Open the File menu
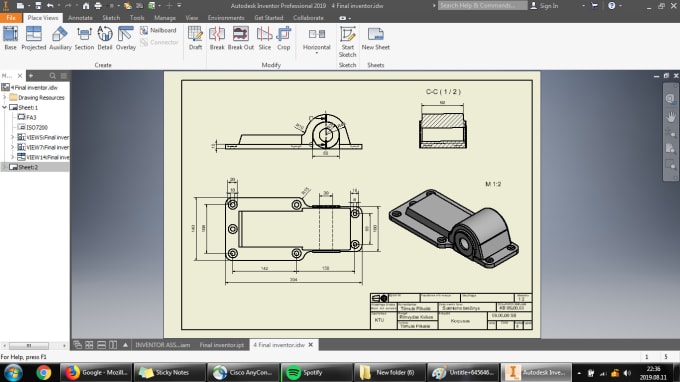 11,18
